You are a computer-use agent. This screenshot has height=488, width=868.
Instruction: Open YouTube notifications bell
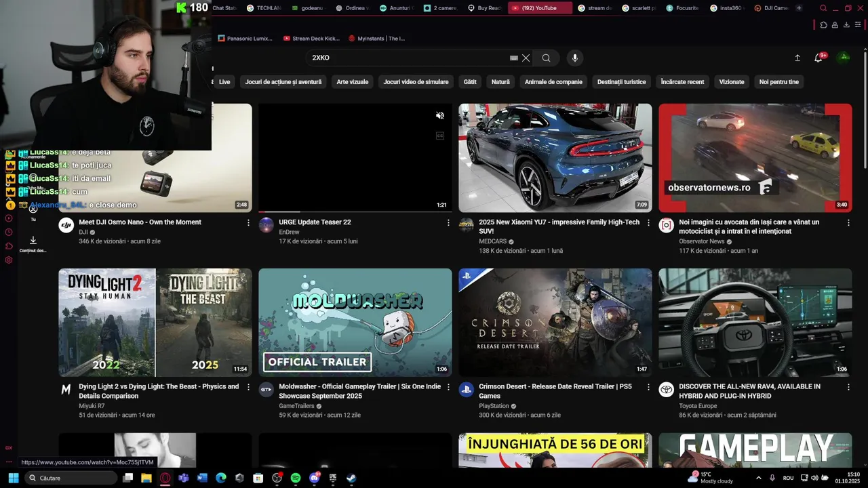(818, 58)
